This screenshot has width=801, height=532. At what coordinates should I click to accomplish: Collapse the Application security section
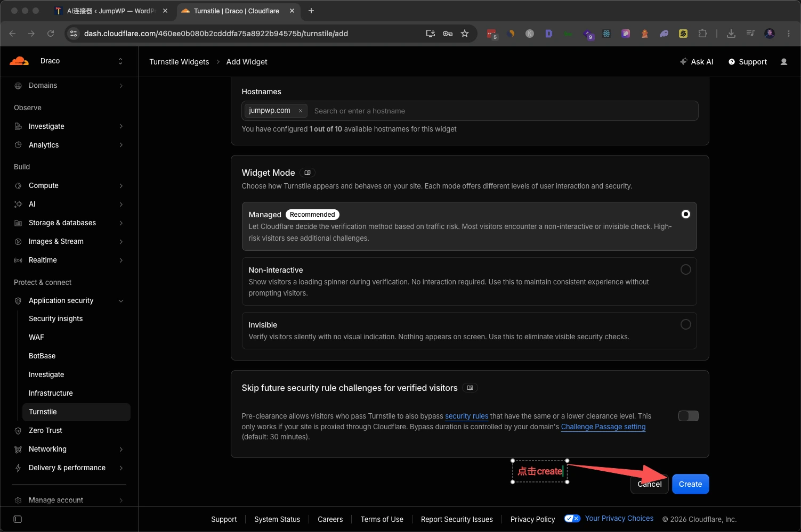click(x=122, y=301)
